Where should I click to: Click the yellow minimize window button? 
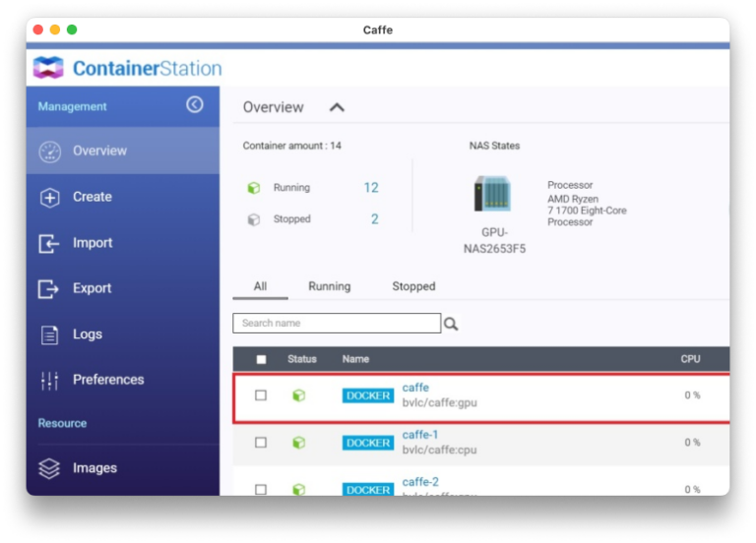(55, 30)
